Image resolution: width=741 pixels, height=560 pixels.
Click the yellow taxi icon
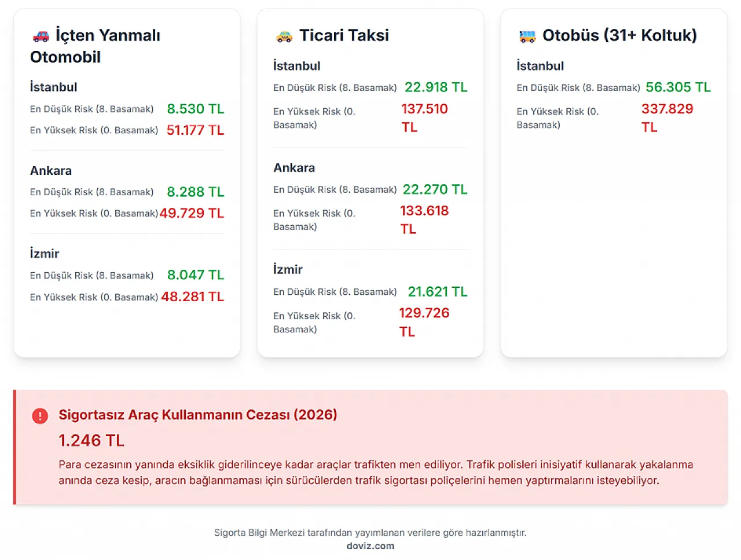click(284, 36)
